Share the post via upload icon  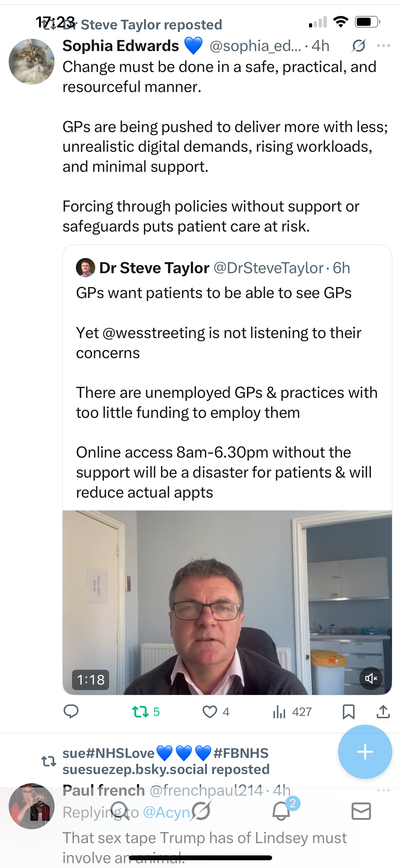[x=383, y=712]
